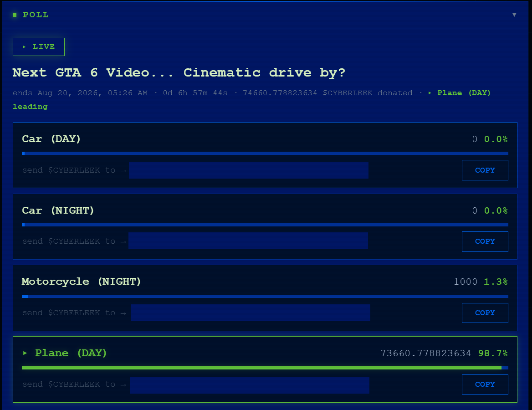Click the 74660.778823634 $CYBERLEEK donated total
This screenshot has width=532, height=410.
pyautogui.click(x=328, y=93)
